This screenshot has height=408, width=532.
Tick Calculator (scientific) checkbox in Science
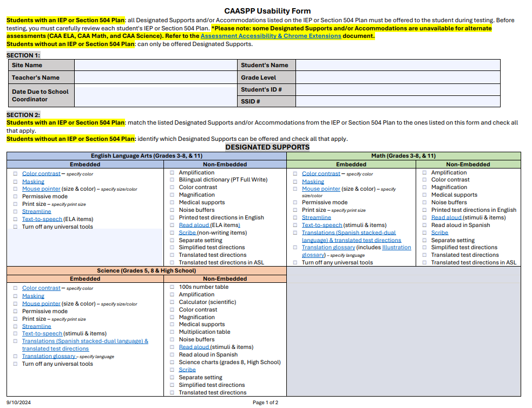172,302
